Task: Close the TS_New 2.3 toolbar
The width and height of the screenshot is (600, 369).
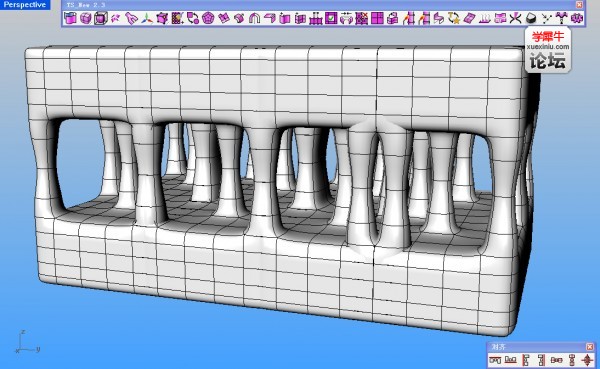Action: pyautogui.click(x=579, y=5)
